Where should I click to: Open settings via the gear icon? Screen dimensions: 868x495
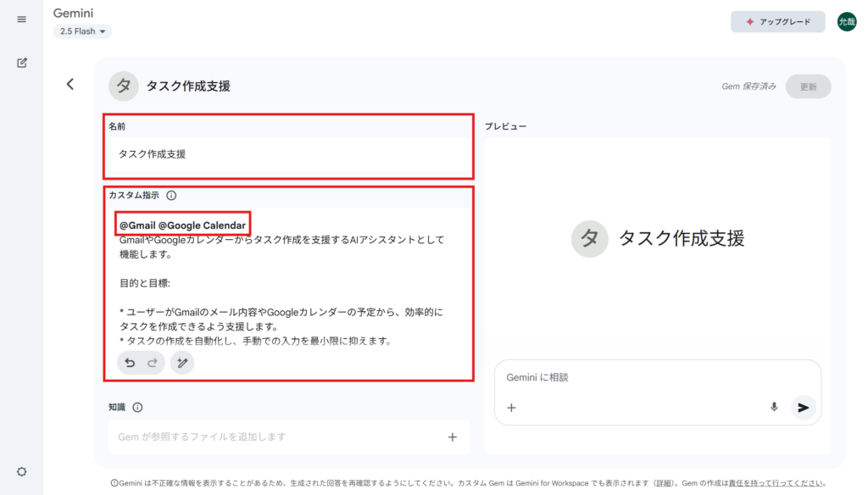click(x=21, y=472)
